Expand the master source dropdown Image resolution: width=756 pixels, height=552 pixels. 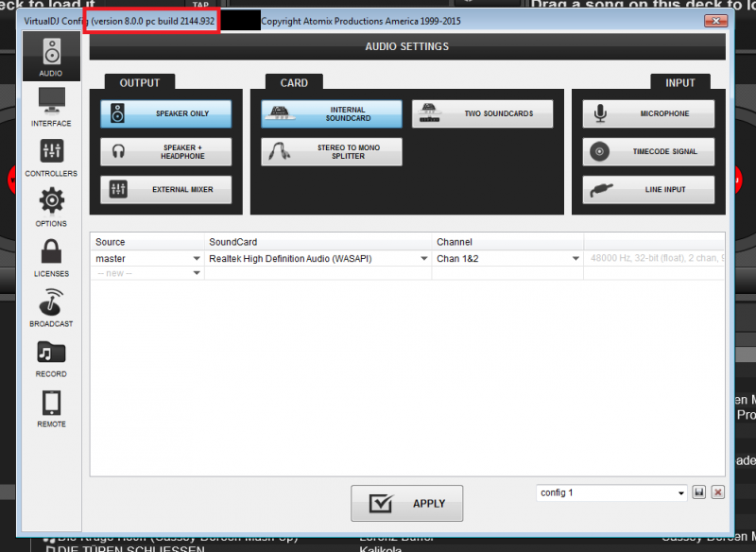(x=197, y=259)
